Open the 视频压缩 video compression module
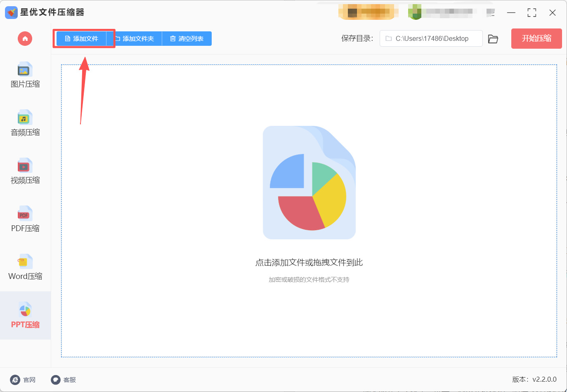Image resolution: width=567 pixels, height=392 pixels. [x=25, y=171]
